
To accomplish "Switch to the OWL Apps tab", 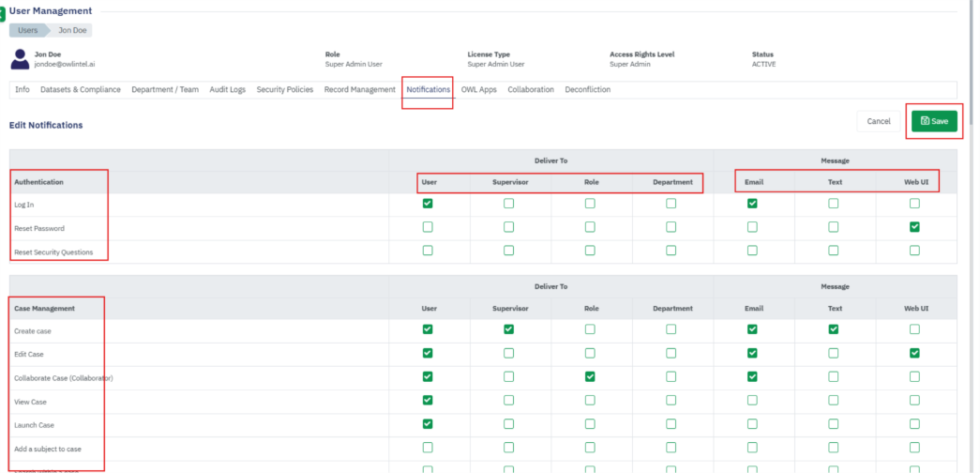I will (478, 90).
